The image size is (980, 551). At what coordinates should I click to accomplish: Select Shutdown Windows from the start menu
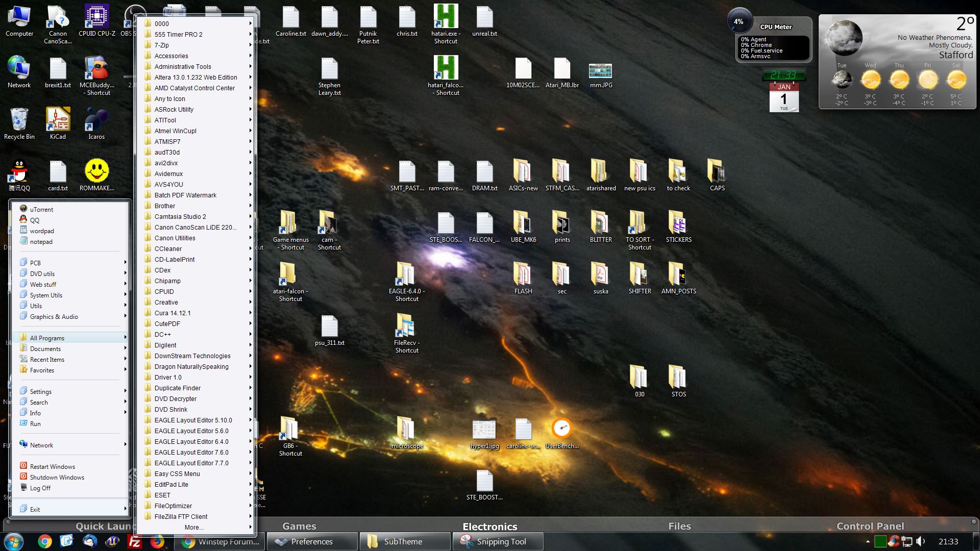point(57,478)
